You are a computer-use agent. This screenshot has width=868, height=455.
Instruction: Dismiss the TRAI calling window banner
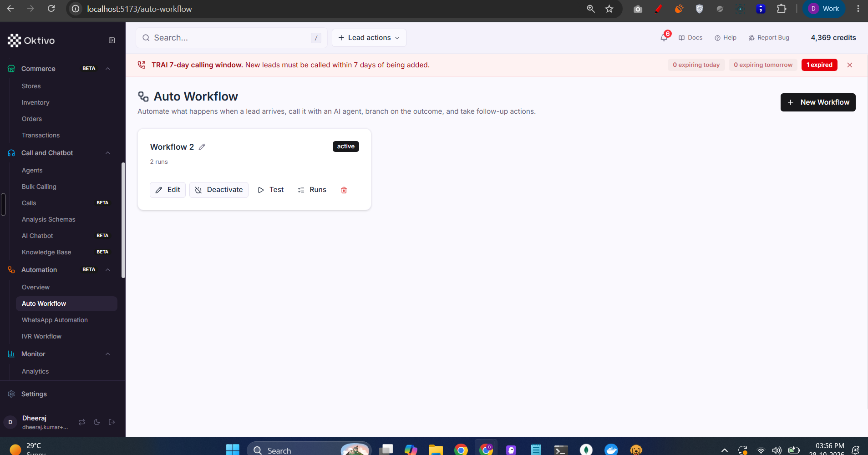[849, 65]
